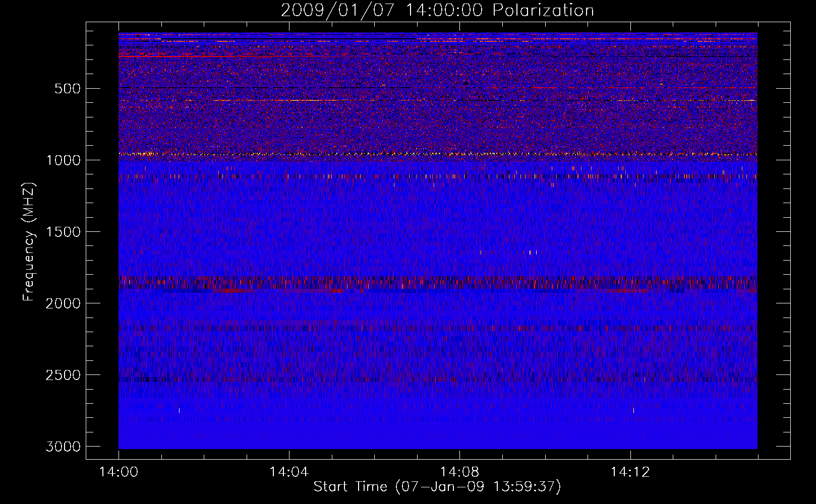Click the '2000' frequency tick label
This screenshot has height=504, width=816.
(63, 303)
